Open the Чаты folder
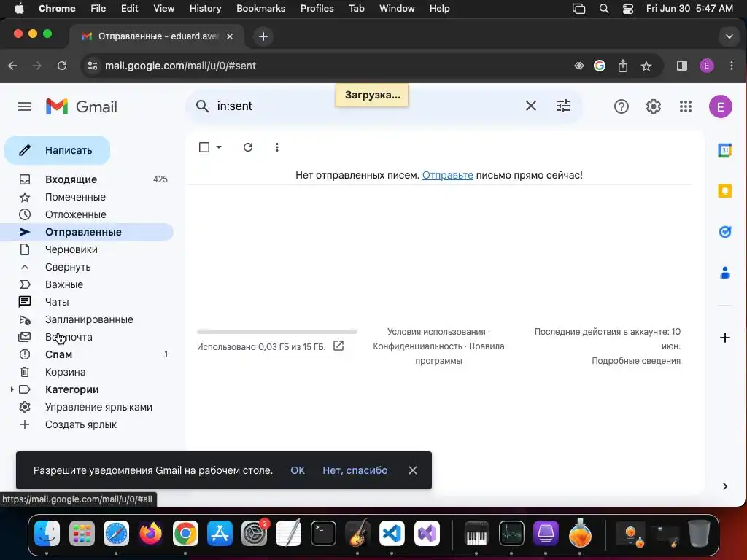 (x=86, y=302)
